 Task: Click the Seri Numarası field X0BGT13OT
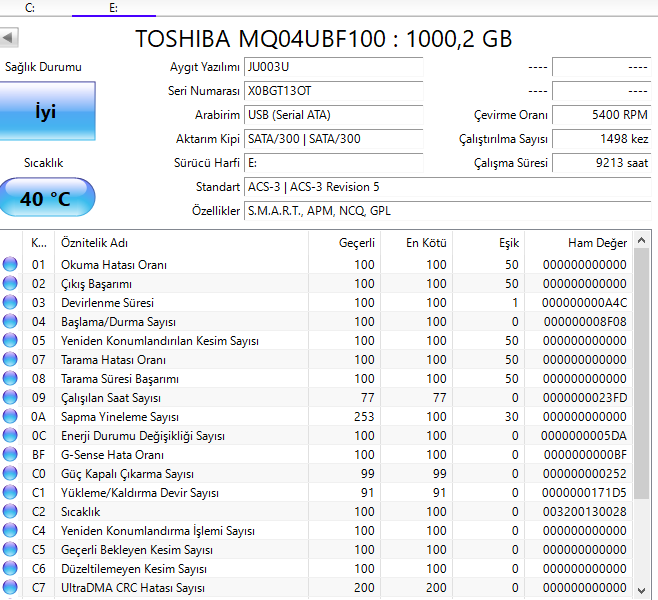[x=334, y=91]
